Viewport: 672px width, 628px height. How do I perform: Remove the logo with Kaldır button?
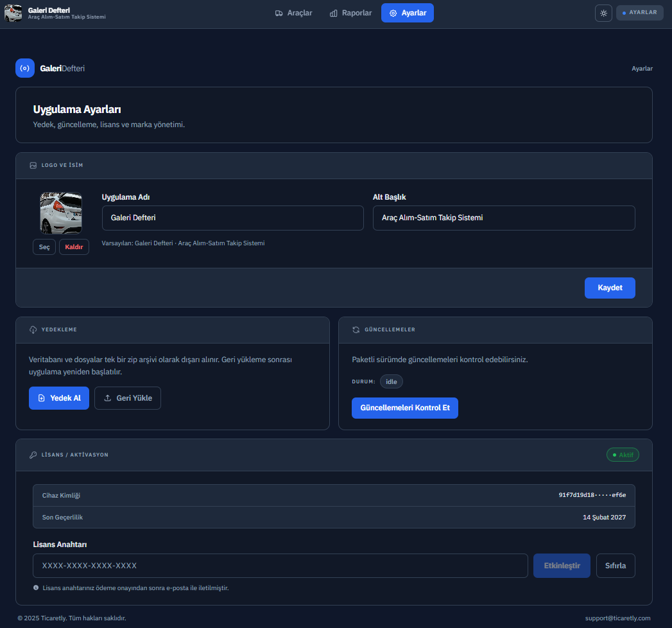tap(74, 247)
